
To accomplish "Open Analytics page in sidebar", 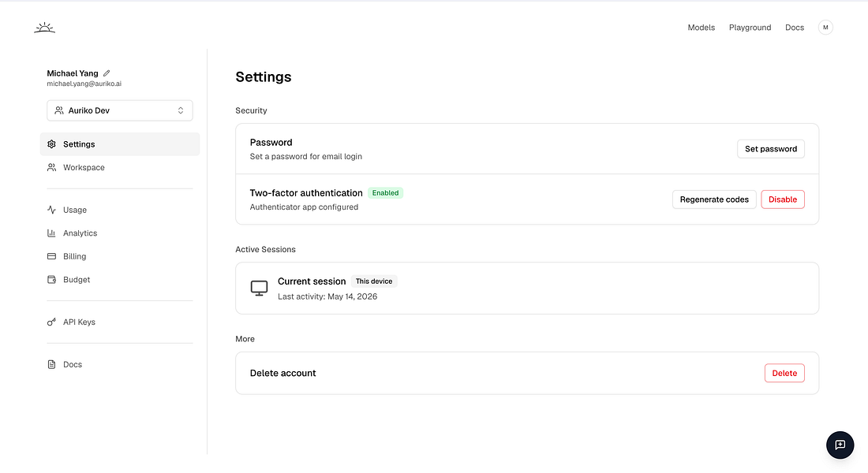I will [x=120, y=233].
